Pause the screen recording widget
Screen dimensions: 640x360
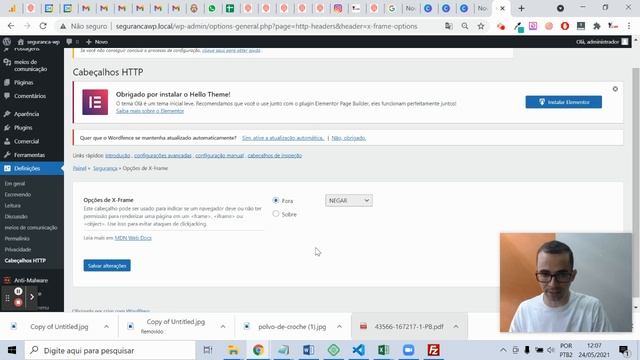point(18,291)
